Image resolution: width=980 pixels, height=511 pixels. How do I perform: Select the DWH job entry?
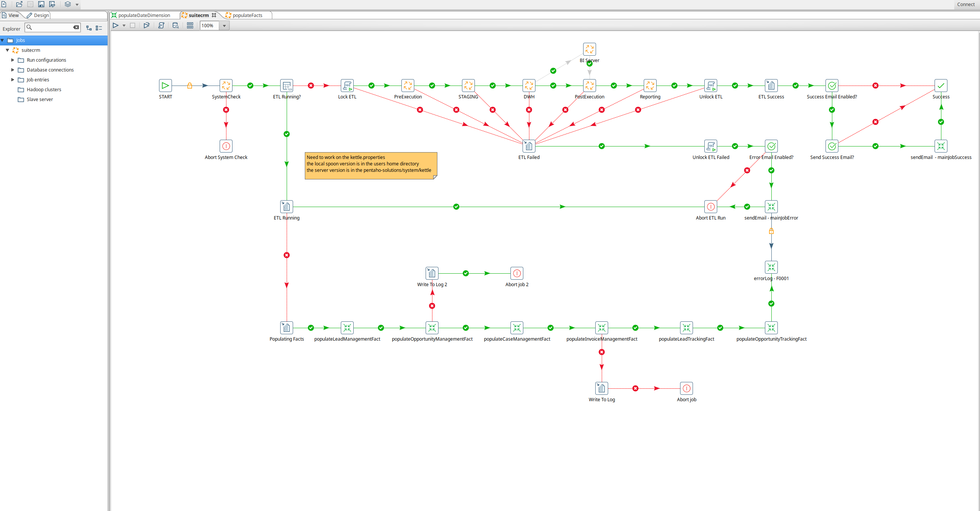point(529,86)
